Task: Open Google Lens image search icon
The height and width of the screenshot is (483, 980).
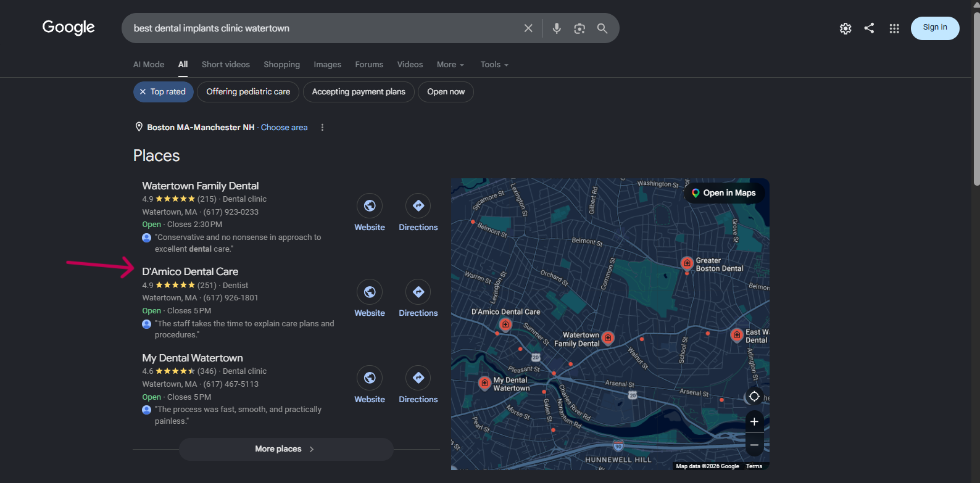Action: [579, 28]
